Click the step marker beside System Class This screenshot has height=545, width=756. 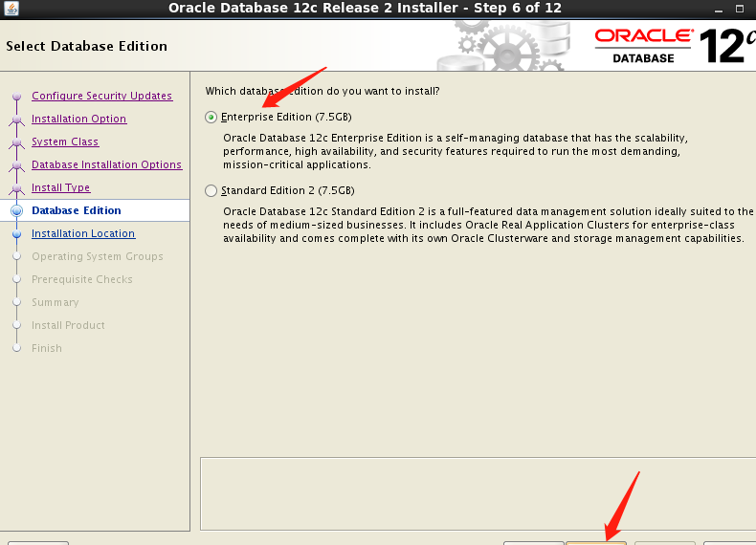click(x=17, y=142)
